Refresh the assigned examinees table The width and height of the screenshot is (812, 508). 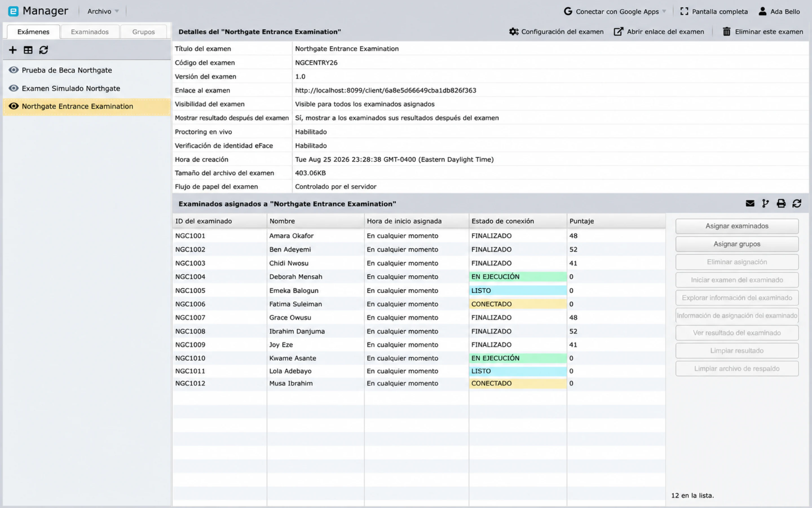pyautogui.click(x=797, y=203)
